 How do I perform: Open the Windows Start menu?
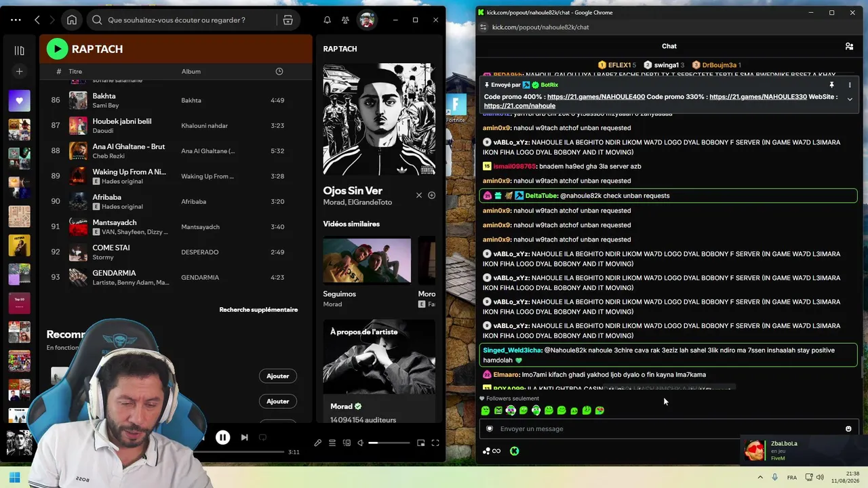tap(14, 478)
